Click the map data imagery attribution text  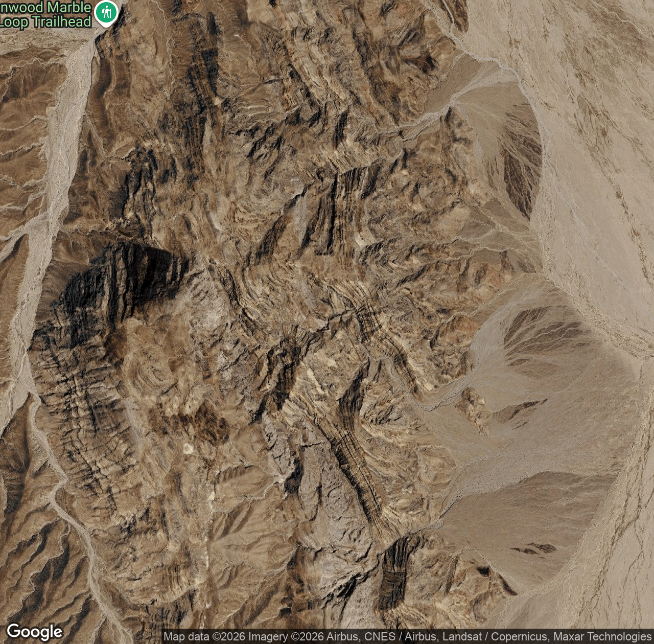pos(407,637)
